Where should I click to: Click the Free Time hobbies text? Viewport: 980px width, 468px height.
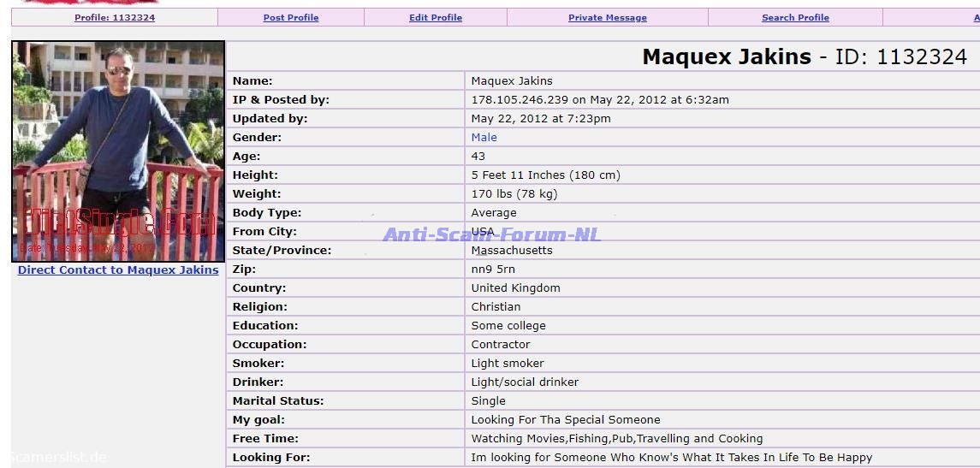click(x=616, y=439)
